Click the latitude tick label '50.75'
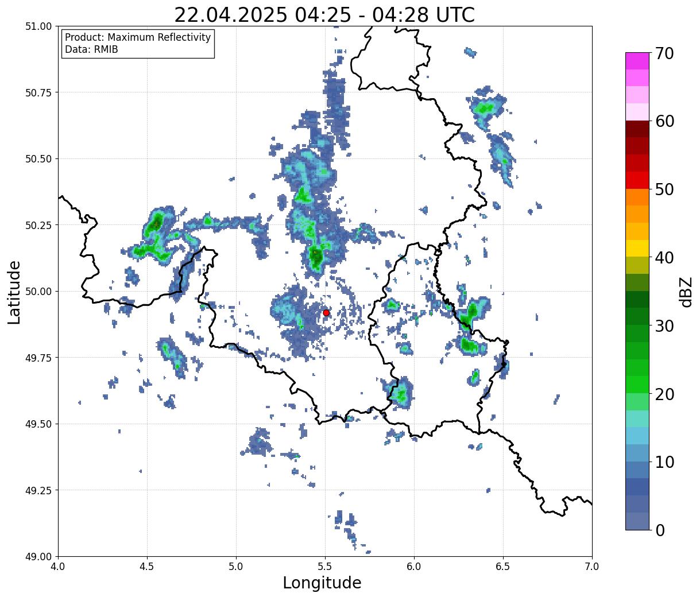 pos(38,92)
